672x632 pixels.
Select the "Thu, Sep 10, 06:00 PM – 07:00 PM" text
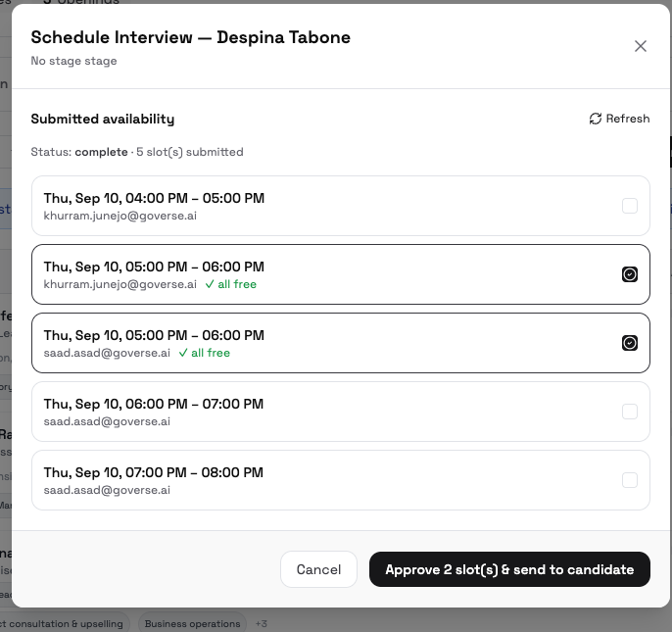(x=154, y=404)
